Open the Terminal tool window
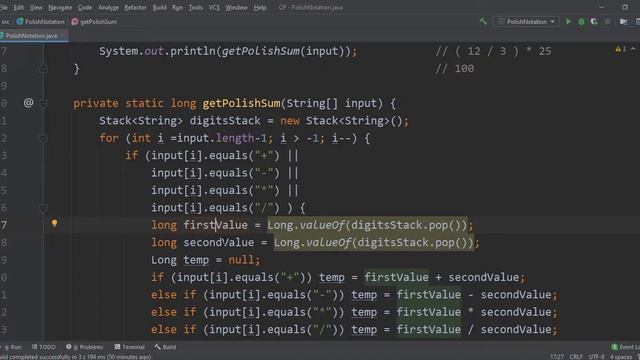 (x=129, y=347)
